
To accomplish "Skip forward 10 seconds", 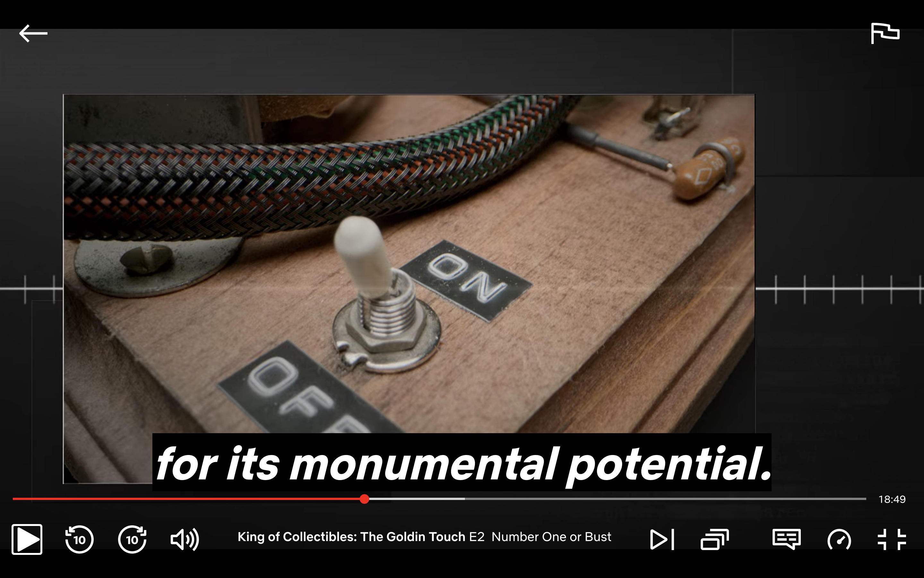I will pyautogui.click(x=132, y=539).
